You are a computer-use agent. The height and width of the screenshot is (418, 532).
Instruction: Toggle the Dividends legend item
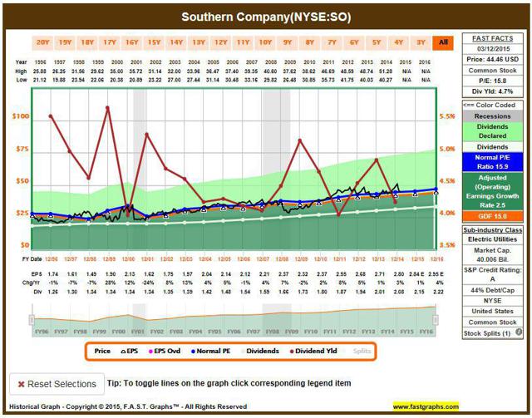(260, 352)
